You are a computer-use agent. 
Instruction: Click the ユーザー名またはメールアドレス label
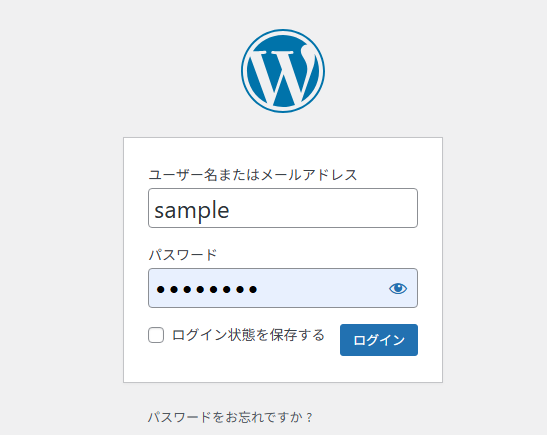253,175
